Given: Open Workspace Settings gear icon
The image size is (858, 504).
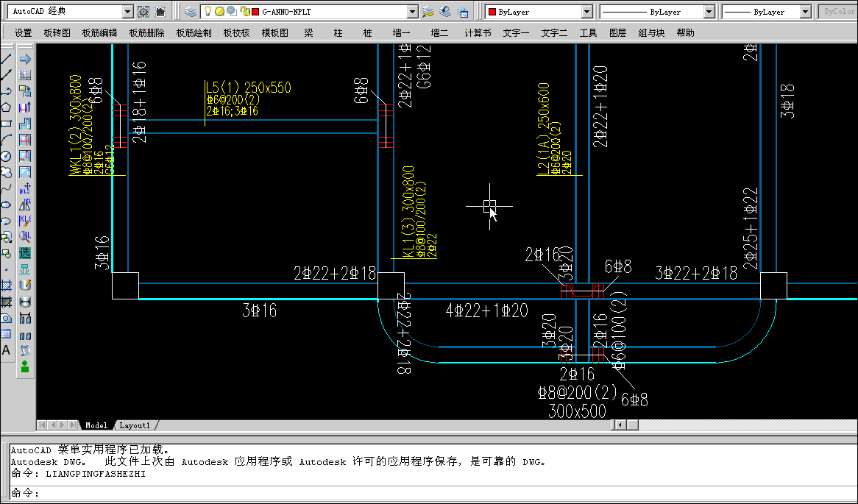Looking at the screenshot, I should (x=143, y=11).
